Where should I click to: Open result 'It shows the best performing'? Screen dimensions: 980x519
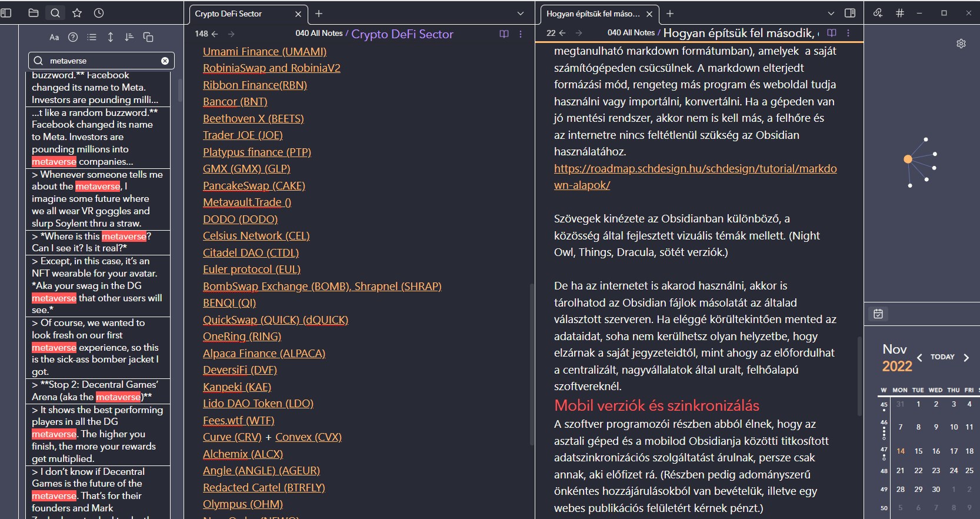click(98, 434)
